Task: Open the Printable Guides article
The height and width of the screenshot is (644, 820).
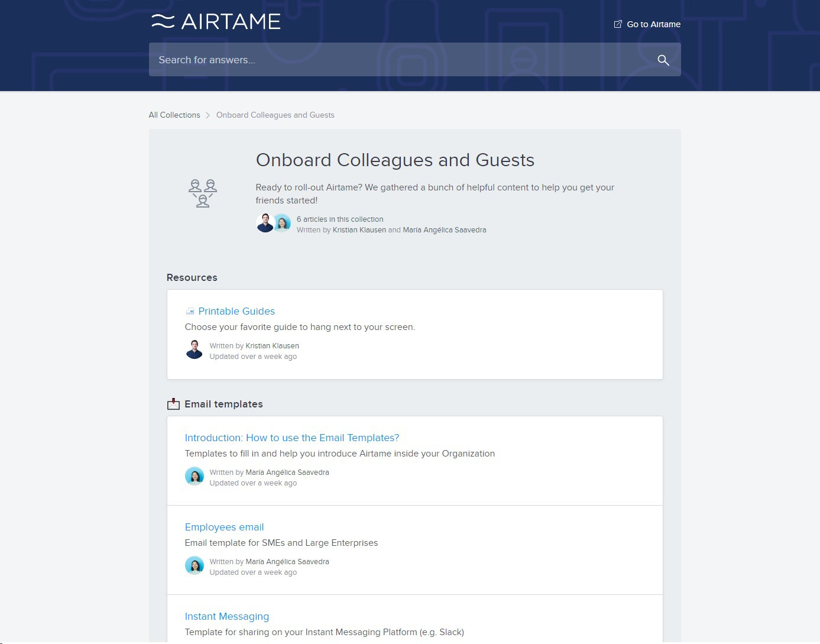Action: pos(236,311)
